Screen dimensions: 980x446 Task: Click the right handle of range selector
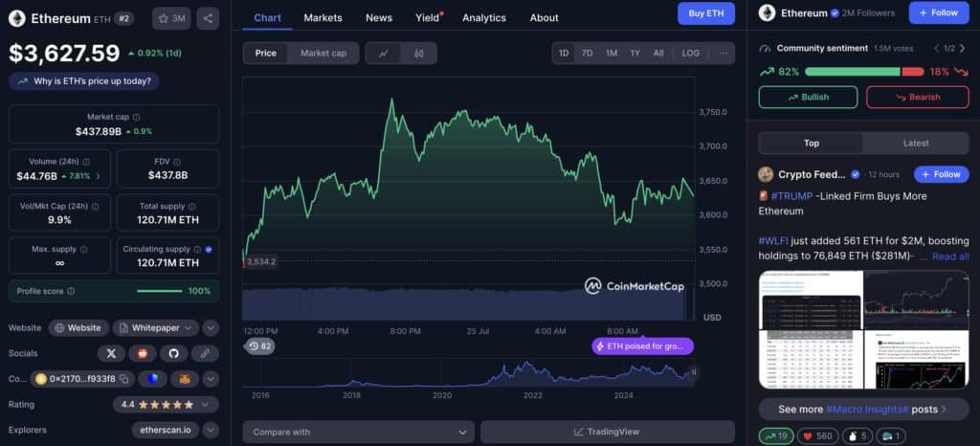693,372
